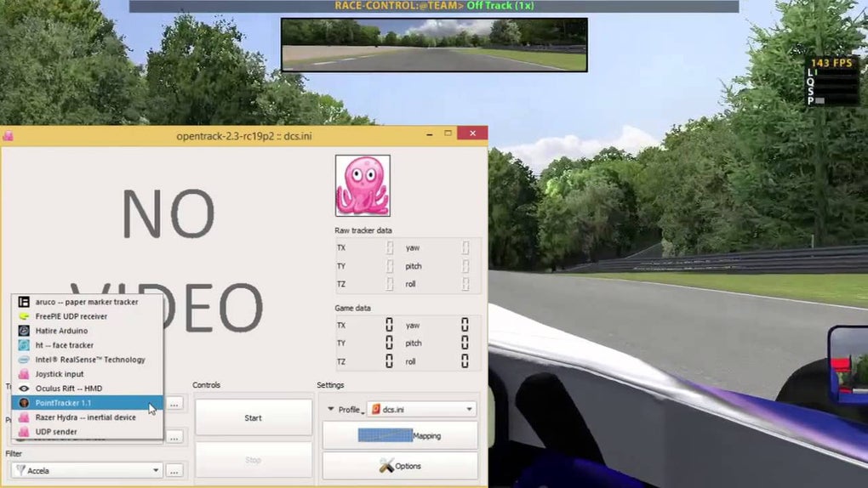Select UDP sender tracker

click(88, 432)
